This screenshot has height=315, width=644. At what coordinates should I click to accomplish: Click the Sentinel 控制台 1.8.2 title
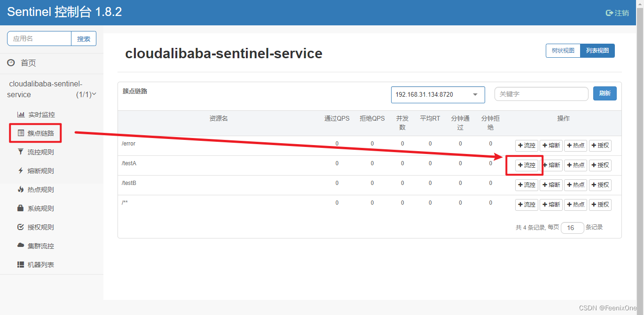tap(64, 12)
